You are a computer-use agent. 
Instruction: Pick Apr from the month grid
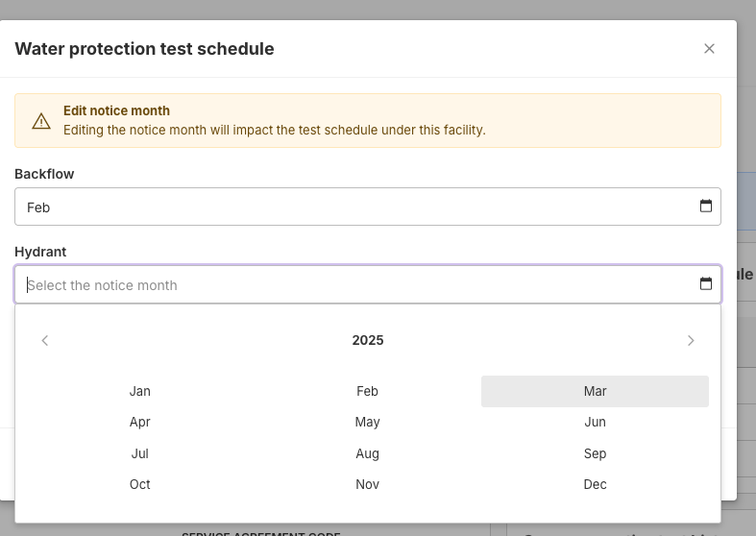[x=140, y=422]
